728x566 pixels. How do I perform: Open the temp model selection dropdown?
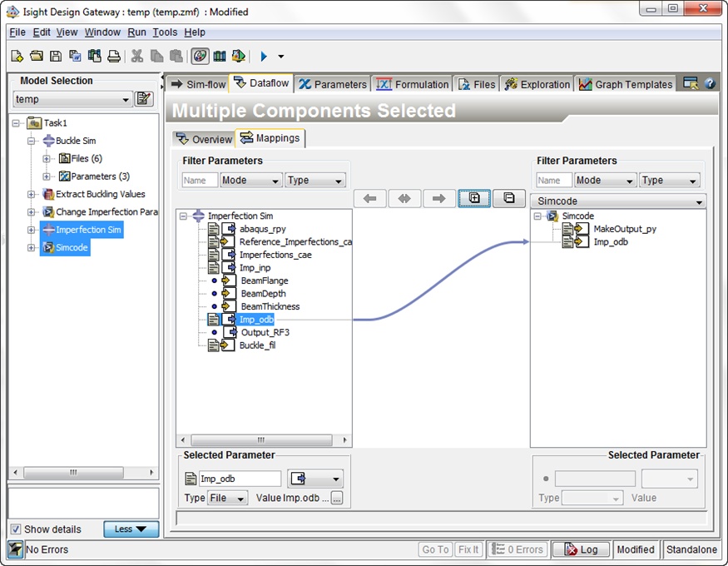[x=72, y=99]
